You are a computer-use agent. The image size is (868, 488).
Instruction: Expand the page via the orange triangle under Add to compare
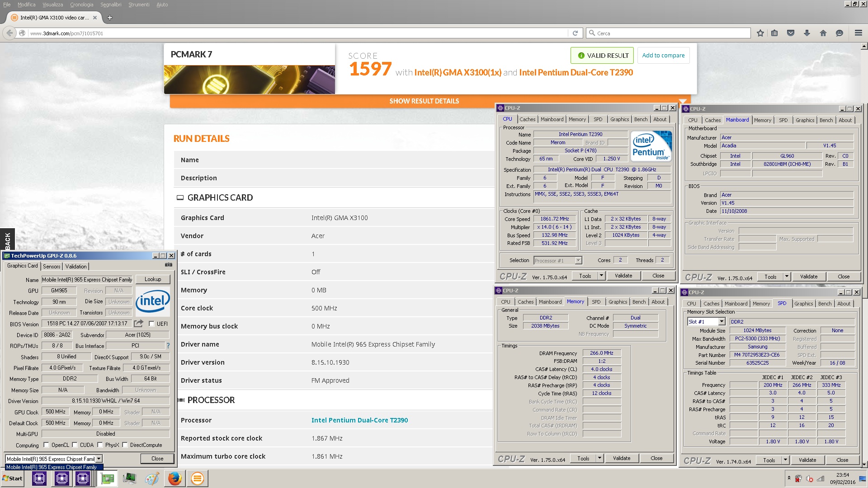click(683, 101)
